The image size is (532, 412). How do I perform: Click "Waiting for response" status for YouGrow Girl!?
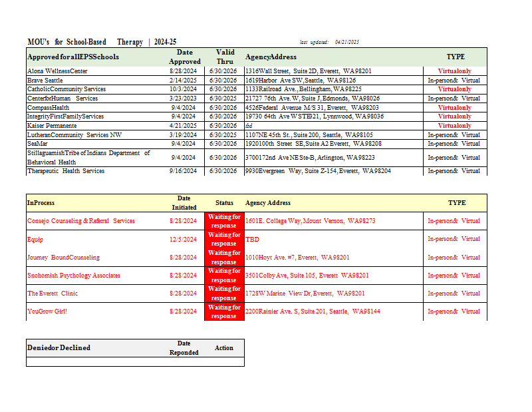(x=224, y=311)
